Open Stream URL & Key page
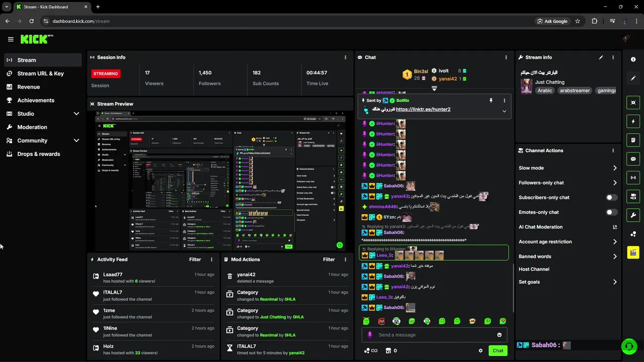The width and height of the screenshot is (644, 362). pos(43,73)
